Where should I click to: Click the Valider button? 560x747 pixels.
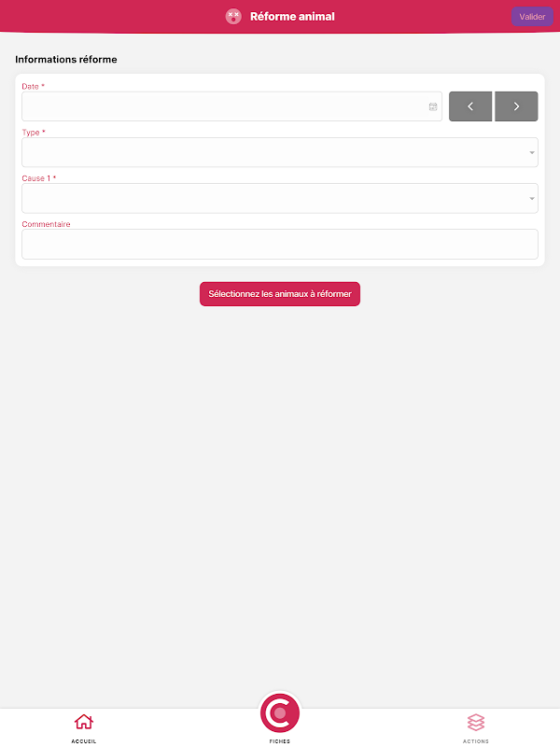tap(532, 17)
